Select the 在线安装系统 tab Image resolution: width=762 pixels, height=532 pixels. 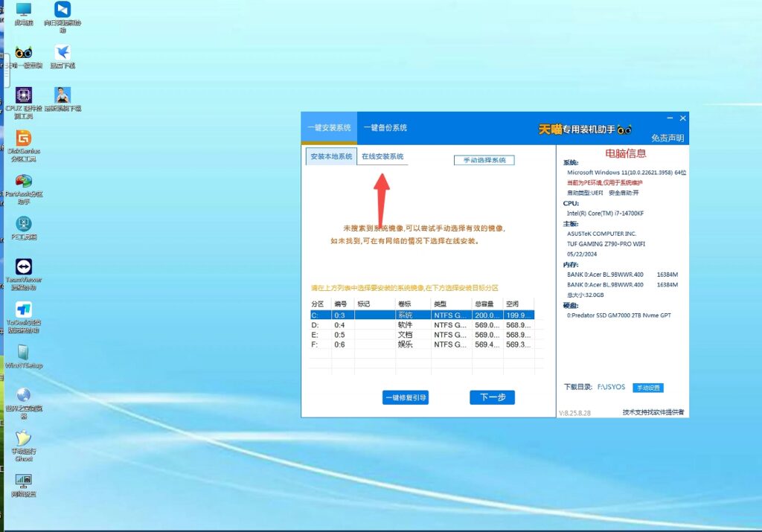click(382, 157)
